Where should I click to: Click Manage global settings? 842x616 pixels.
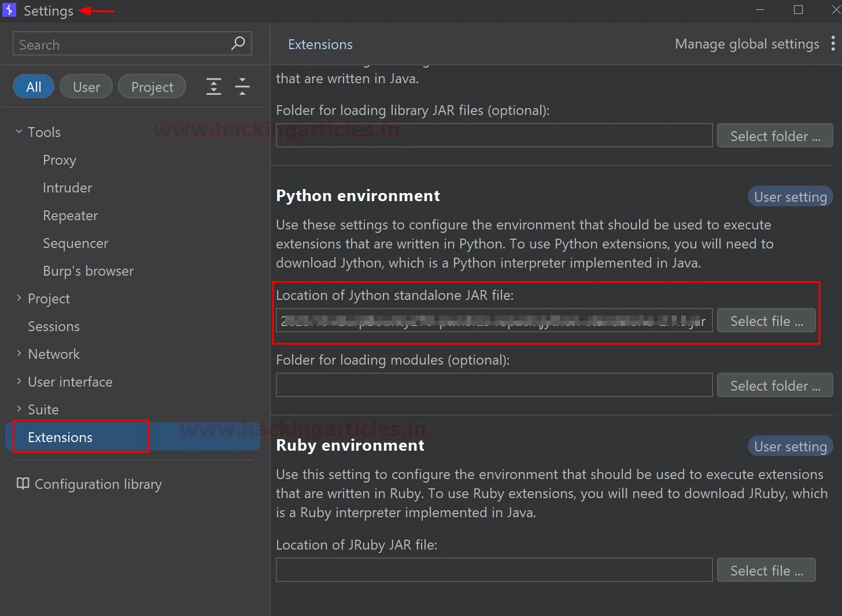(747, 44)
